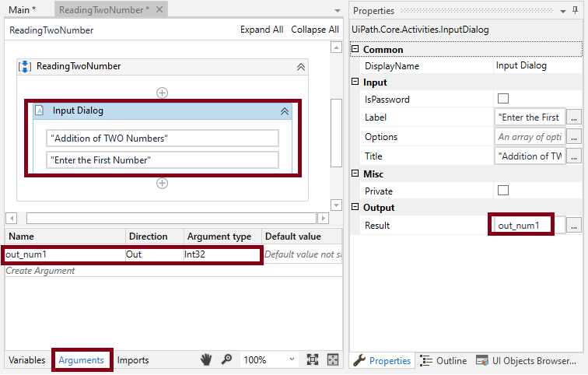Click the DisplayName value Input Dialog

point(521,65)
